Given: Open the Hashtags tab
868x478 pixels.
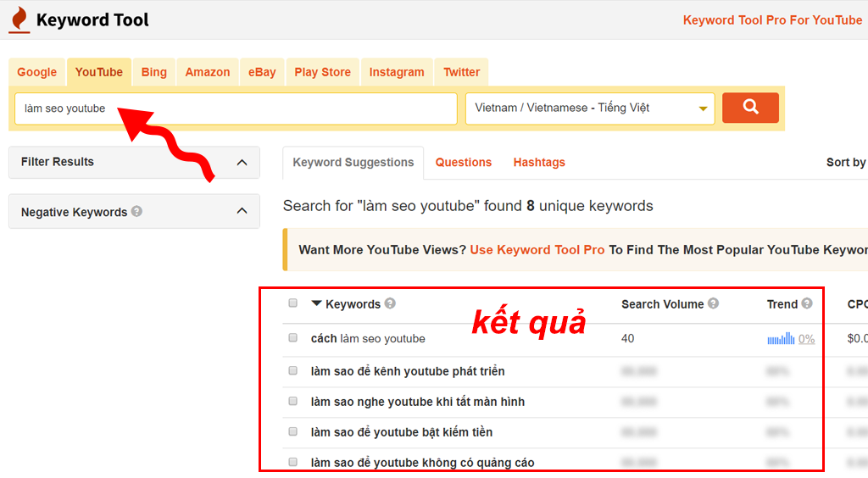Looking at the screenshot, I should (x=539, y=162).
